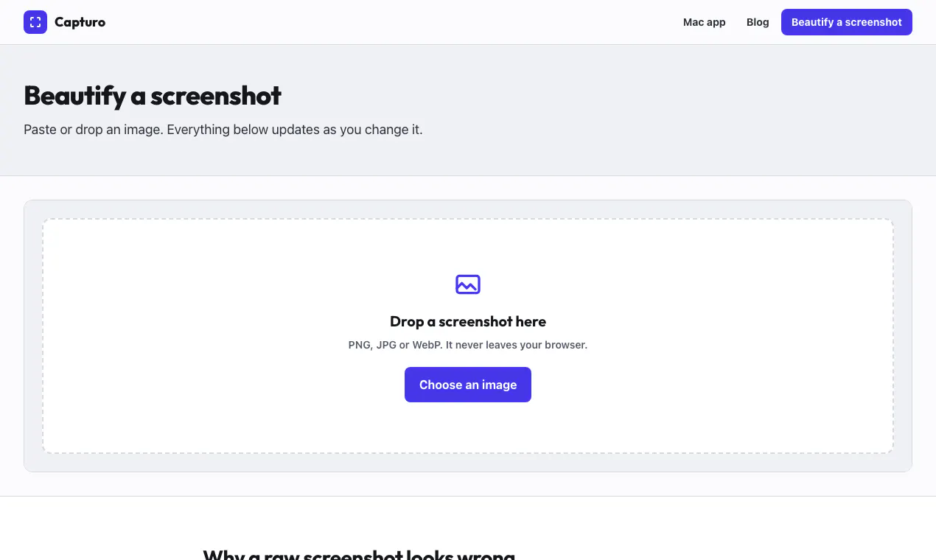The image size is (936, 560).
Task: Click the image icon in drop zone
Action: (x=468, y=284)
